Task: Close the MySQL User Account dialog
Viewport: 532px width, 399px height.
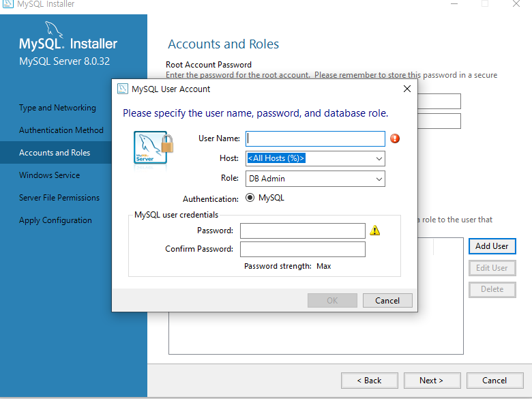Action: [407, 89]
